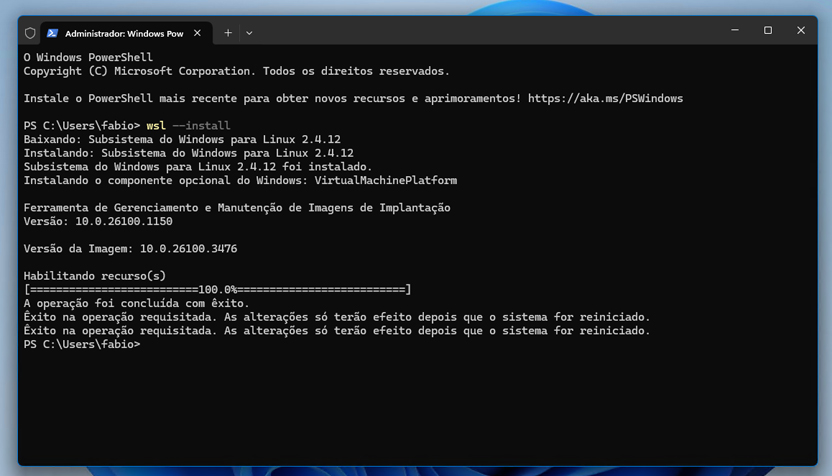Click 'Versão: 10.0.26100.1150' text
This screenshot has height=476, width=832.
point(98,221)
